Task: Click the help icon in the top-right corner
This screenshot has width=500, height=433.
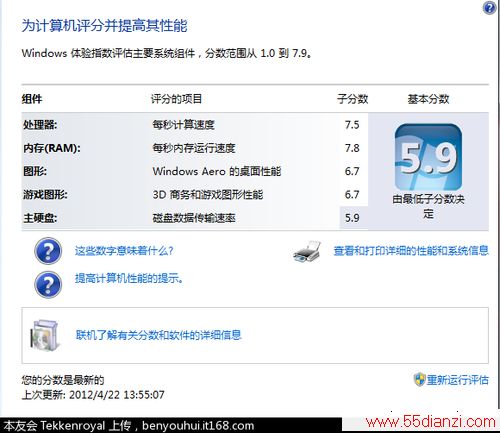Action: [489, 8]
